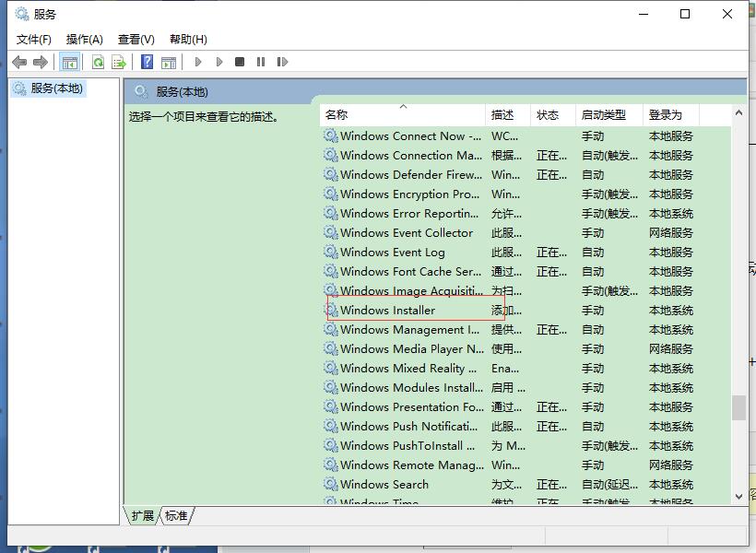Click 正在... status of Windows Push Notifications

(x=551, y=427)
